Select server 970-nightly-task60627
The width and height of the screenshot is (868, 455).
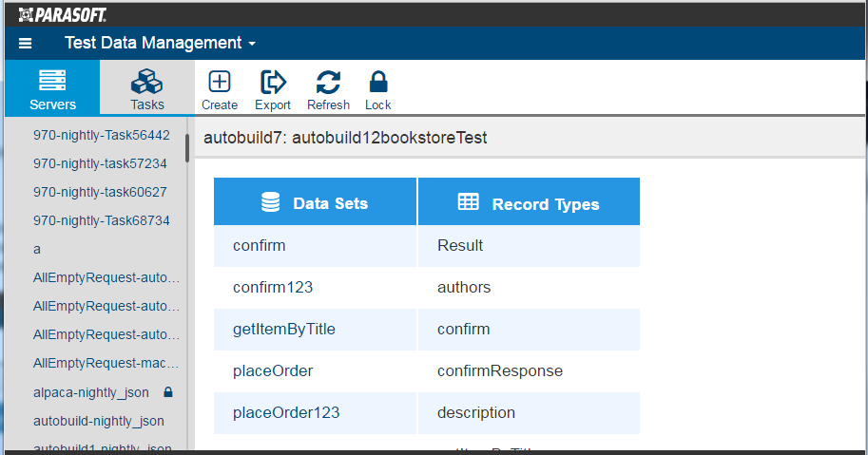[x=100, y=192]
